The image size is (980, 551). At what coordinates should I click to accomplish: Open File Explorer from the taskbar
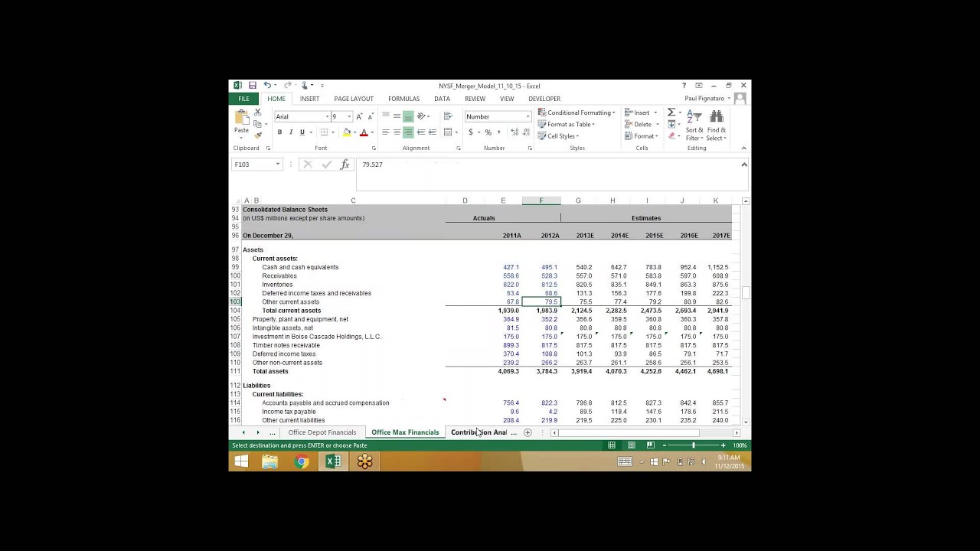[269, 461]
